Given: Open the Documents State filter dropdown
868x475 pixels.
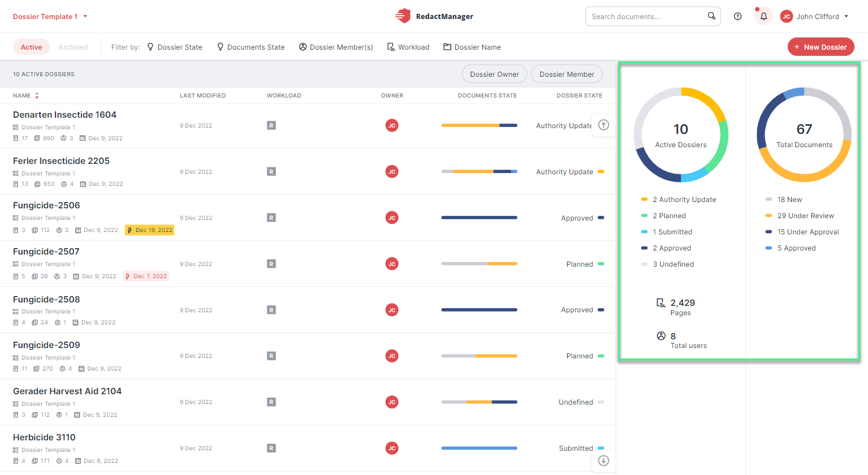Looking at the screenshot, I should [x=251, y=47].
